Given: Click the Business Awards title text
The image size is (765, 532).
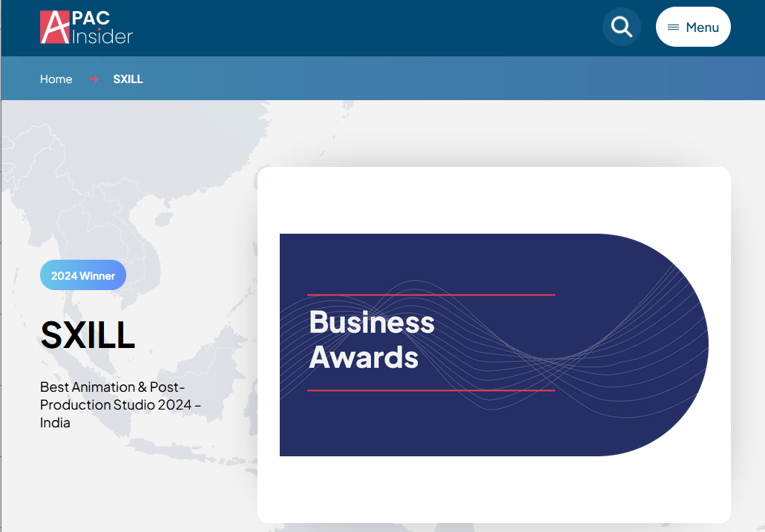Looking at the screenshot, I should pos(371,339).
